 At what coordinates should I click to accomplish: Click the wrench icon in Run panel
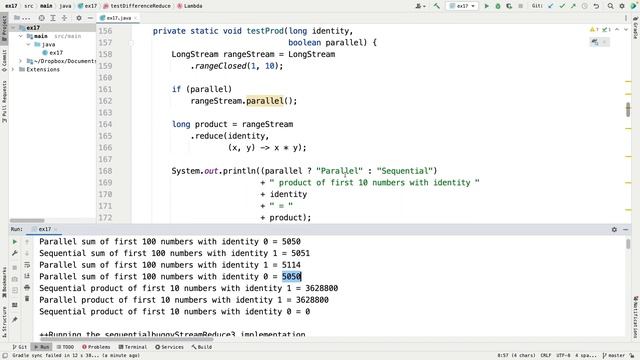[15, 253]
